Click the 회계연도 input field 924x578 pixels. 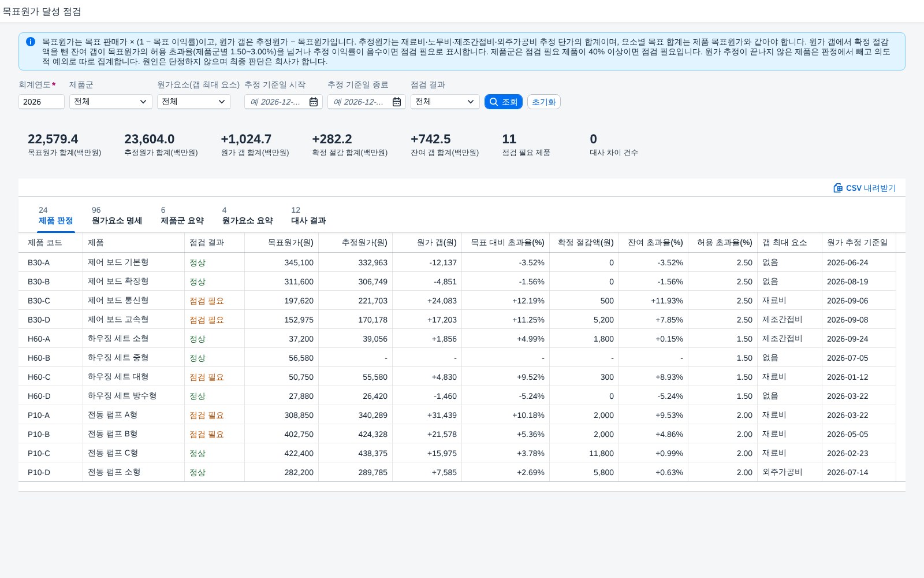[42, 102]
